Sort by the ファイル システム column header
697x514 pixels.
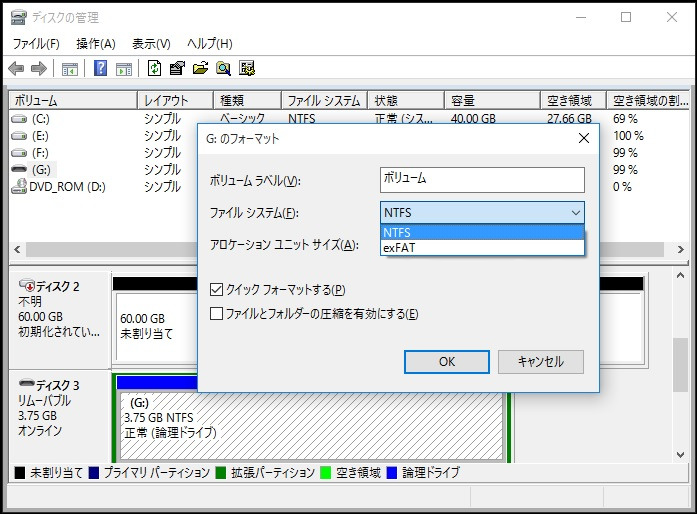(324, 100)
